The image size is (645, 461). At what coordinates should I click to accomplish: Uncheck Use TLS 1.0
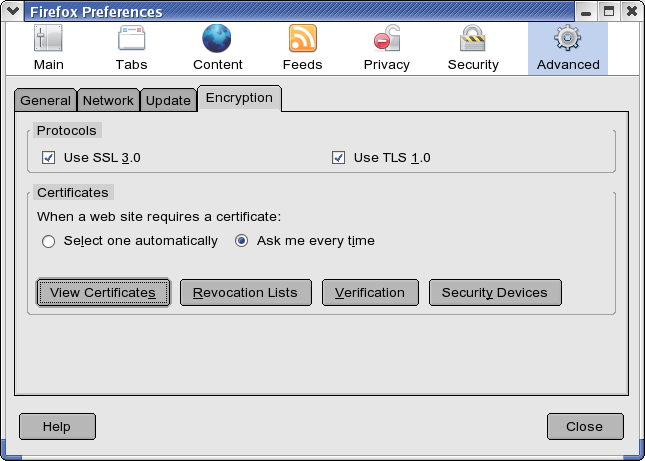coord(339,158)
